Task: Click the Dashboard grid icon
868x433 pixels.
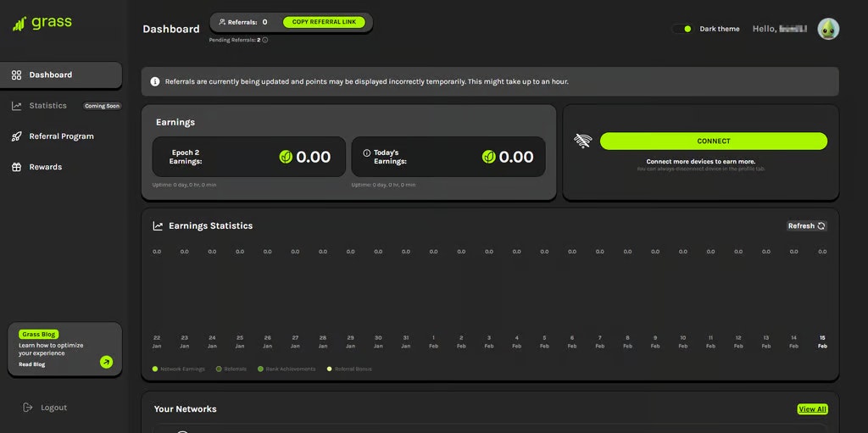Action: pyautogui.click(x=17, y=75)
